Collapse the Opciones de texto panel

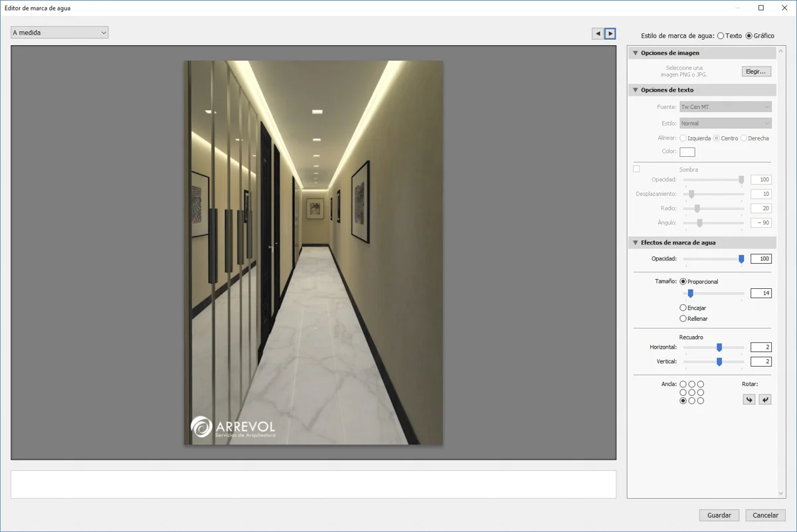point(636,90)
